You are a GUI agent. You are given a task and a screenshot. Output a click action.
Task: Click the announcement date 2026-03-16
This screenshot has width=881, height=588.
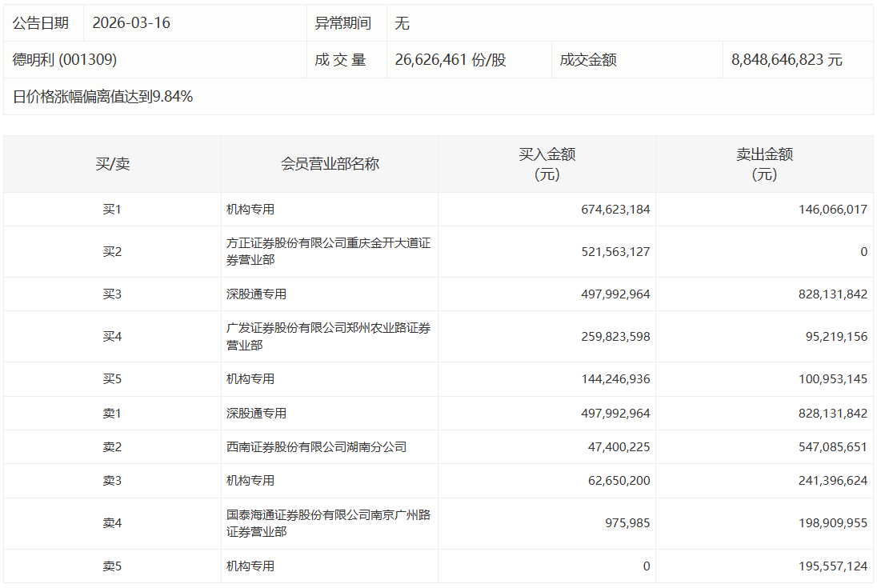coord(131,23)
